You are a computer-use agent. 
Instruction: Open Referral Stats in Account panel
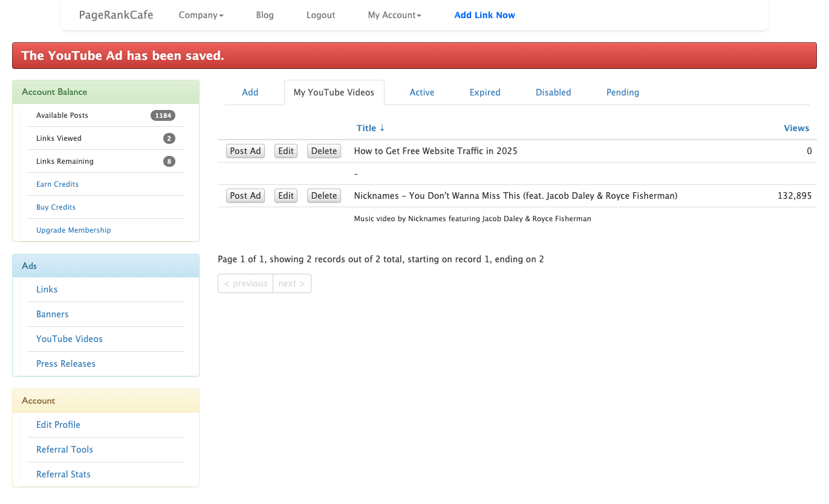point(63,474)
